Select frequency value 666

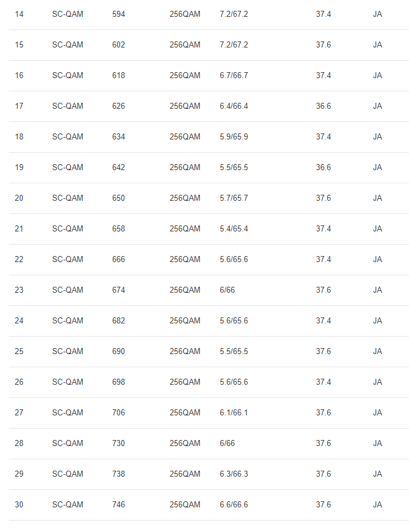point(118,259)
